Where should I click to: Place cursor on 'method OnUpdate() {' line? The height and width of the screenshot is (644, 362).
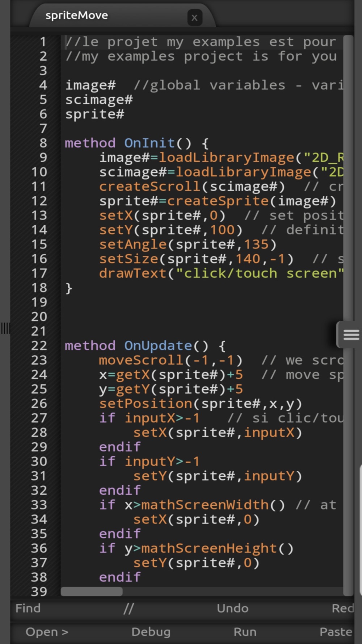click(145, 346)
